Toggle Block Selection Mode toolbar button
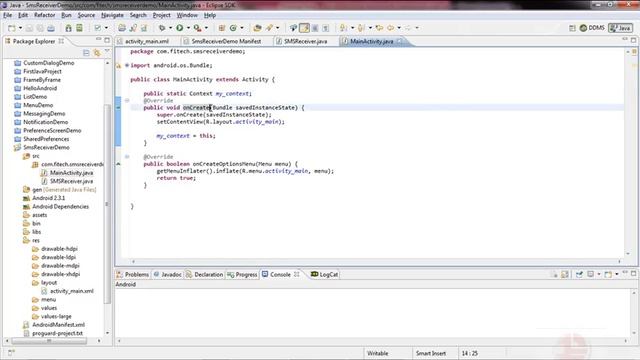The width and height of the screenshot is (640, 360). [x=315, y=28]
